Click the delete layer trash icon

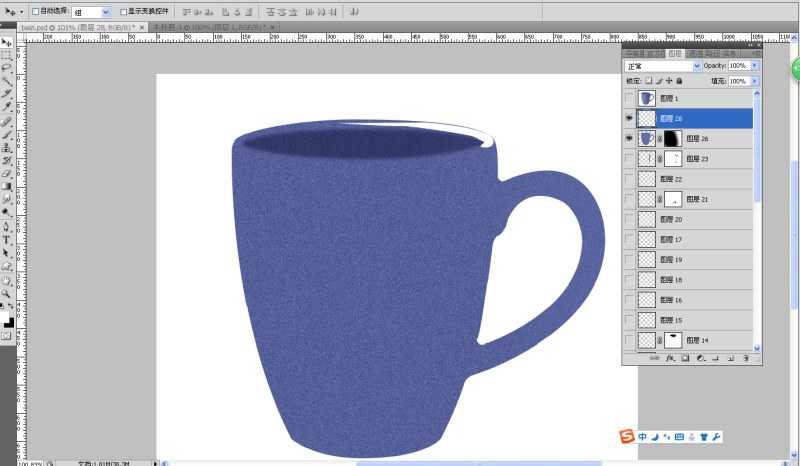click(746, 356)
